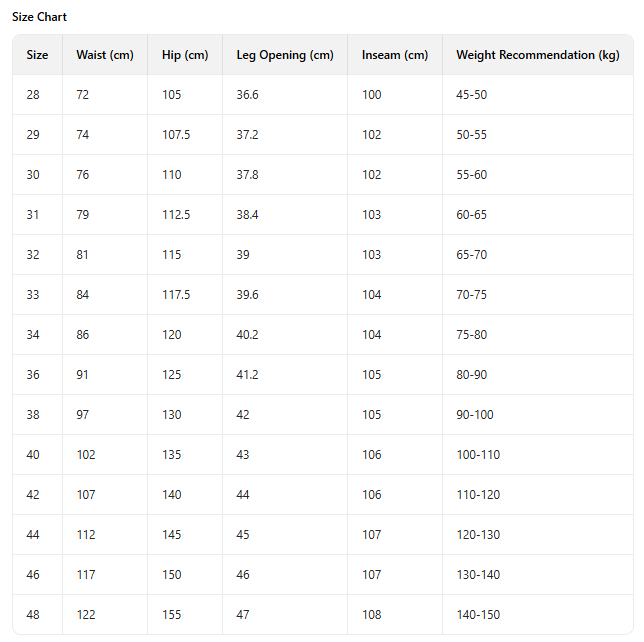Click the 45-50 weight recommendation cell
Screen dimensions: 644x642
pyautogui.click(x=472, y=95)
